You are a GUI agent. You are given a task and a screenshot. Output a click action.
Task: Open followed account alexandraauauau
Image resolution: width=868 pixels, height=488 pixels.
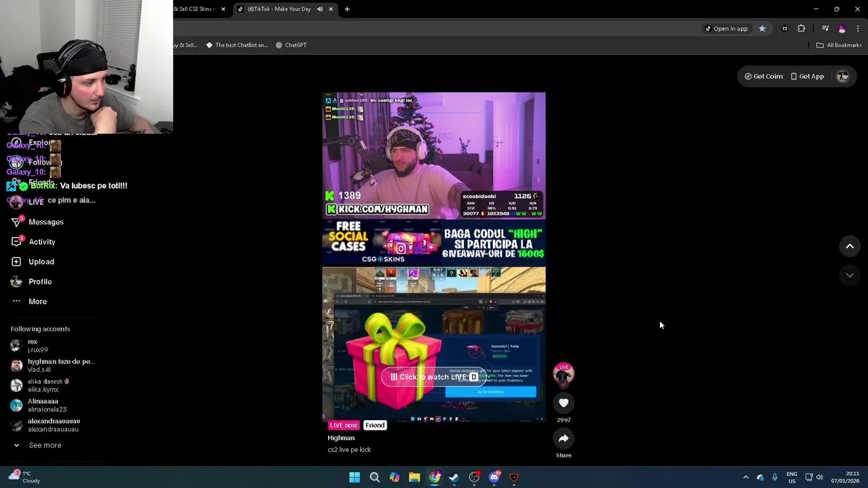[45, 425]
